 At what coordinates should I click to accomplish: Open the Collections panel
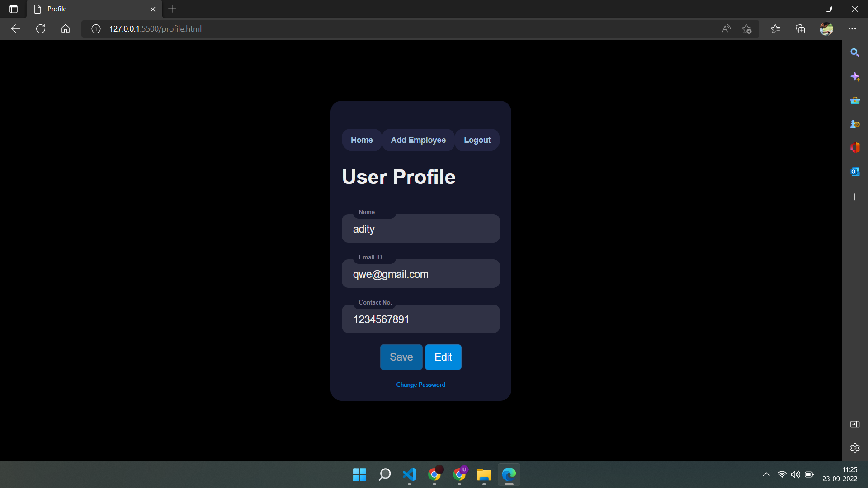click(x=800, y=28)
